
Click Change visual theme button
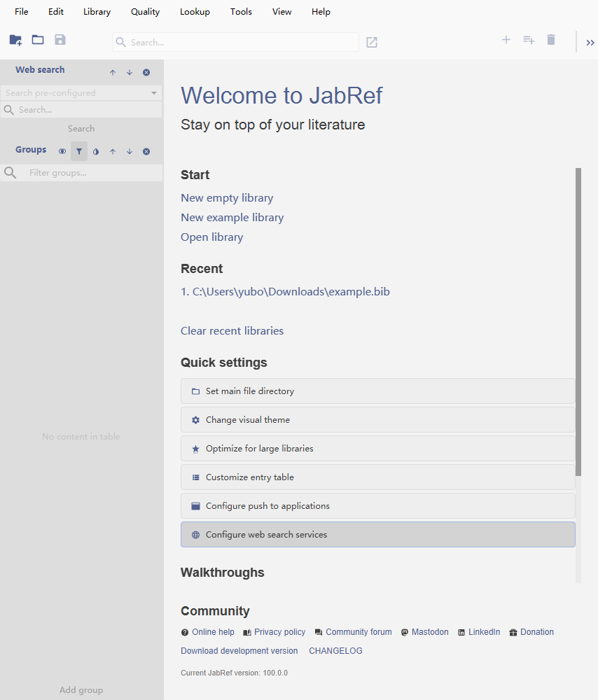(378, 419)
